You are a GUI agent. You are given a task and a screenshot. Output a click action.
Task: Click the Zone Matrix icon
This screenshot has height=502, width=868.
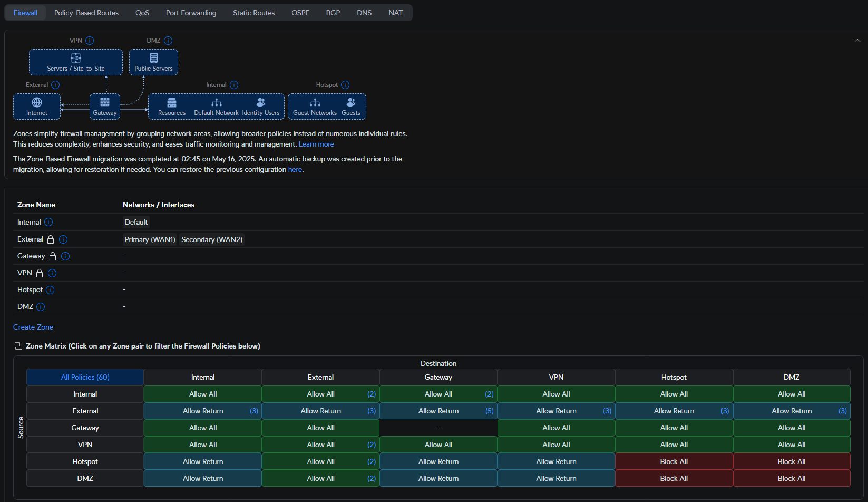tap(18, 346)
